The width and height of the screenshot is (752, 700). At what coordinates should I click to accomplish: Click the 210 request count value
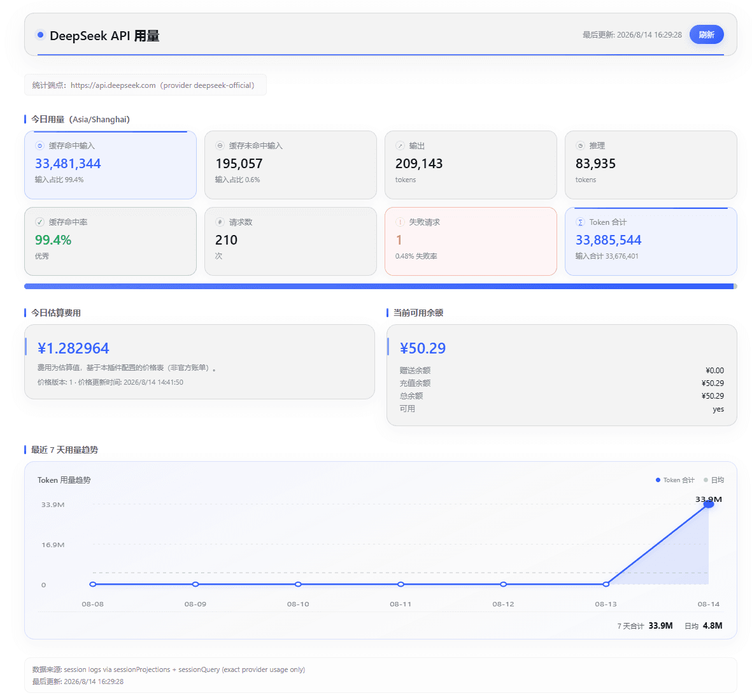[227, 240]
